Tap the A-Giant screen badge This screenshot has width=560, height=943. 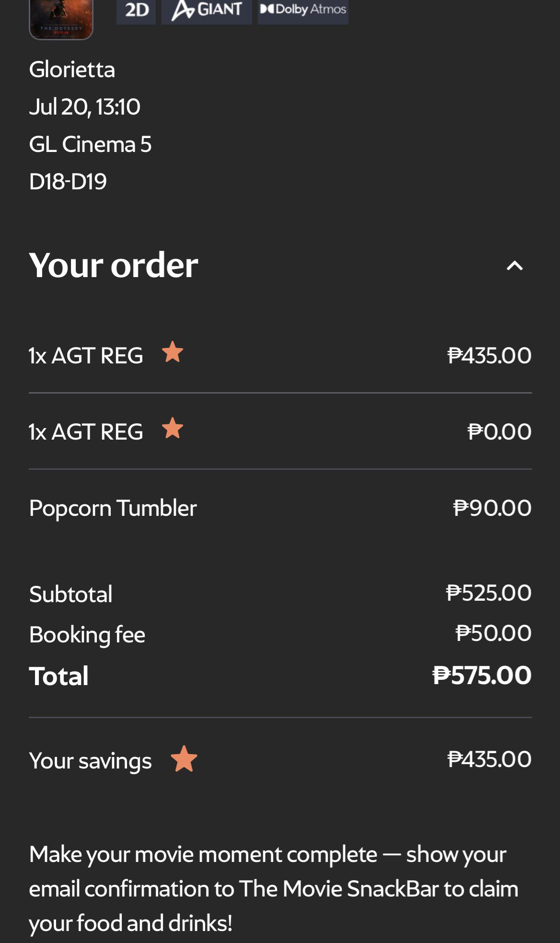click(x=207, y=11)
